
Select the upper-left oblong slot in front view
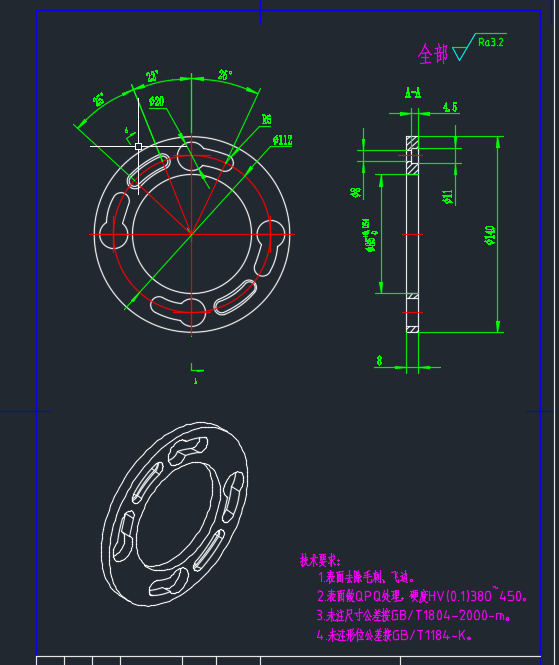coord(148,171)
